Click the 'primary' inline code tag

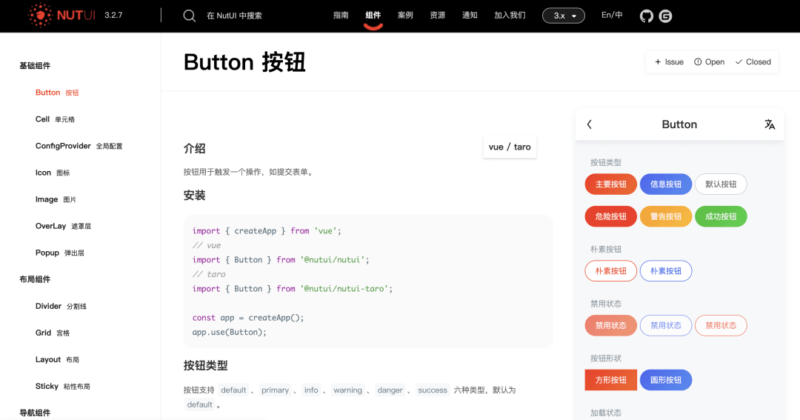(x=275, y=390)
